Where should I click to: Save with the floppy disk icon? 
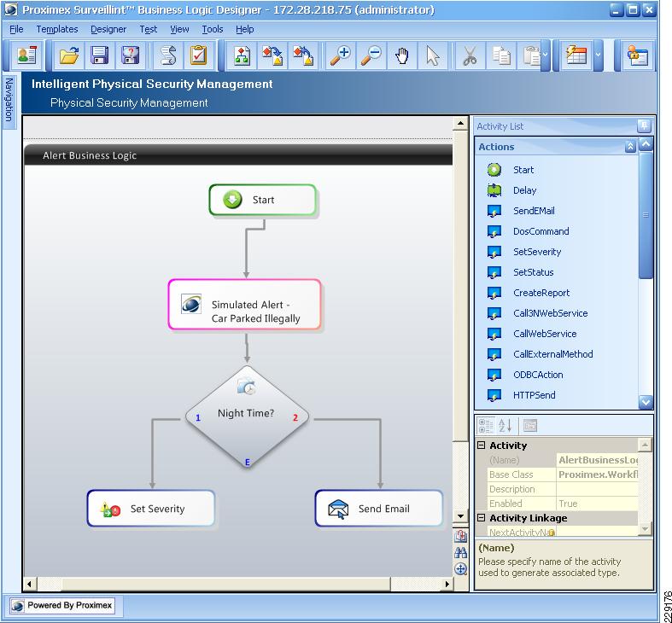click(99, 55)
